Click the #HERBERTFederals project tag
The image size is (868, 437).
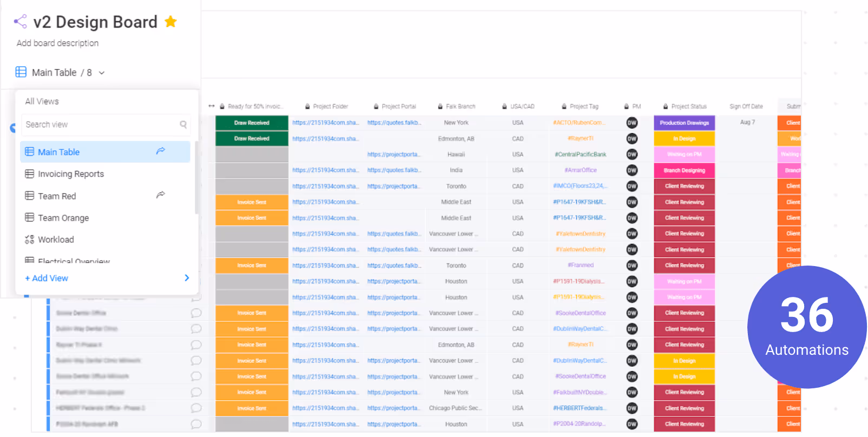pyautogui.click(x=580, y=408)
